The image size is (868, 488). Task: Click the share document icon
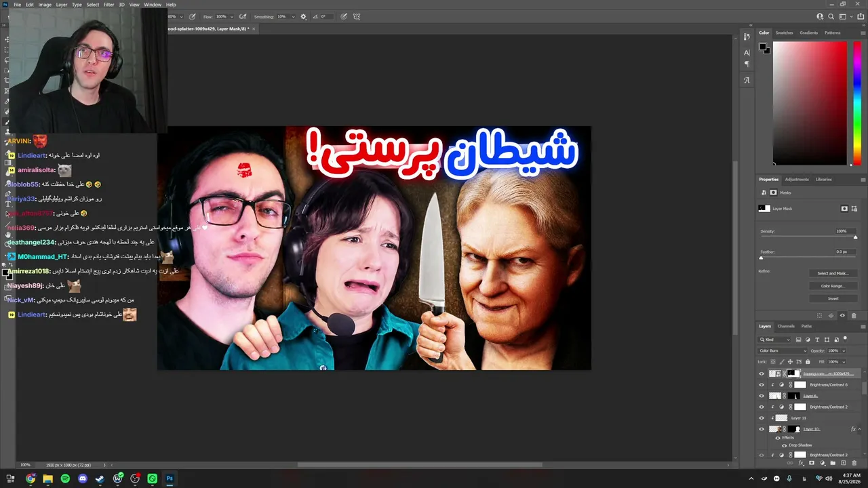862,16
